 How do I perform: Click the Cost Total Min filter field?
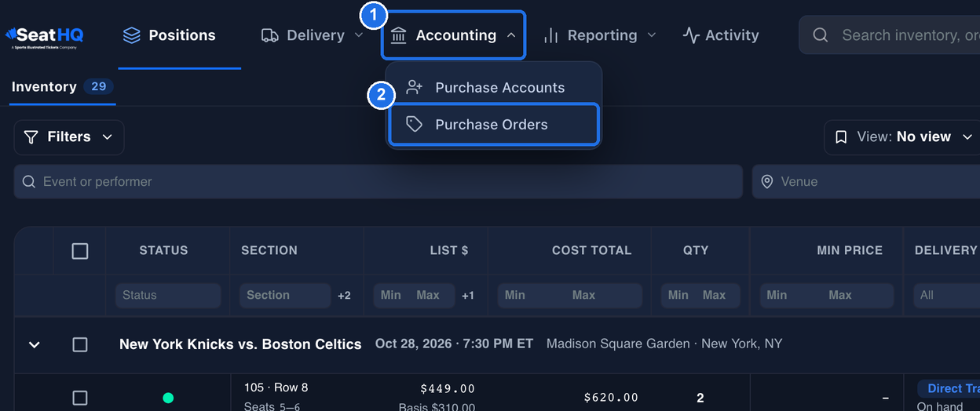532,295
